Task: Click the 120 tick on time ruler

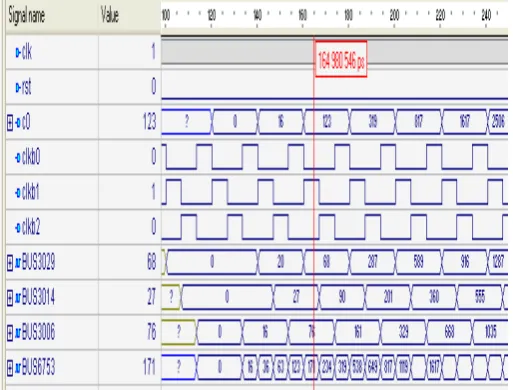Action: [211, 15]
